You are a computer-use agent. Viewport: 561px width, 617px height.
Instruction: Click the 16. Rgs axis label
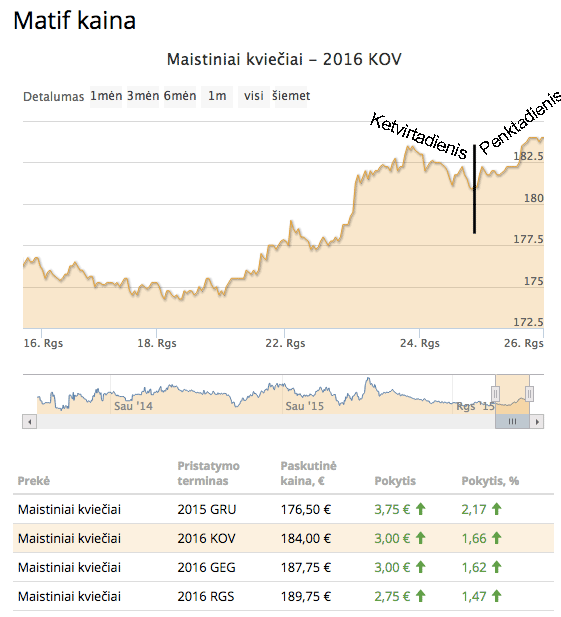click(43, 344)
